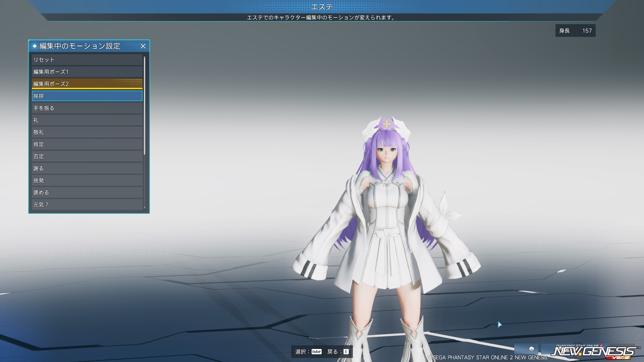
Task: Choose the 手を振る wave motion
Action: click(x=87, y=108)
